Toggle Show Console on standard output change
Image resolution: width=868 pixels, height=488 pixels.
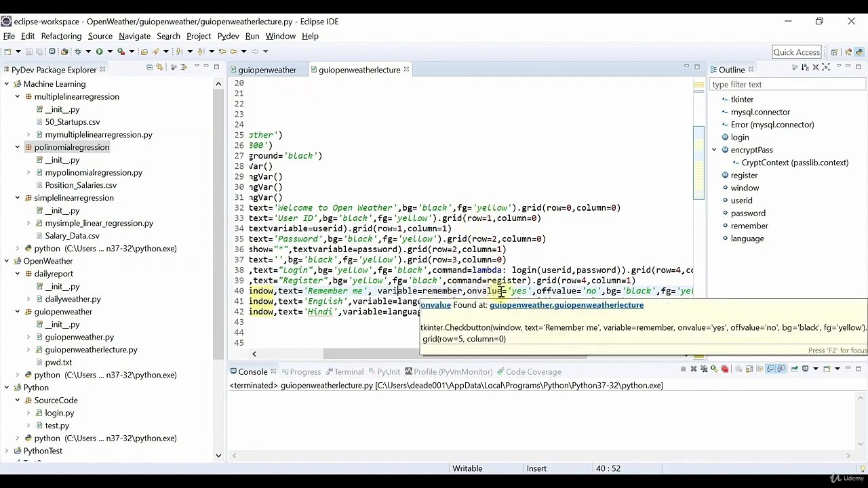coord(770,369)
